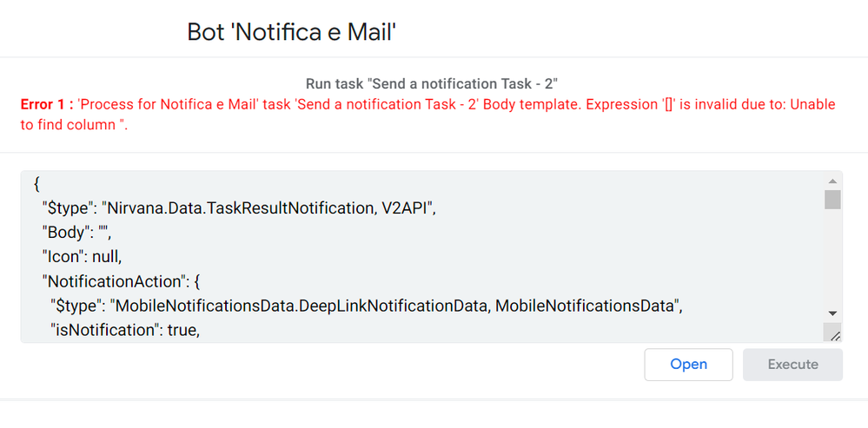Click the Open button
Viewport: 868px width, 428px height.
[688, 365]
